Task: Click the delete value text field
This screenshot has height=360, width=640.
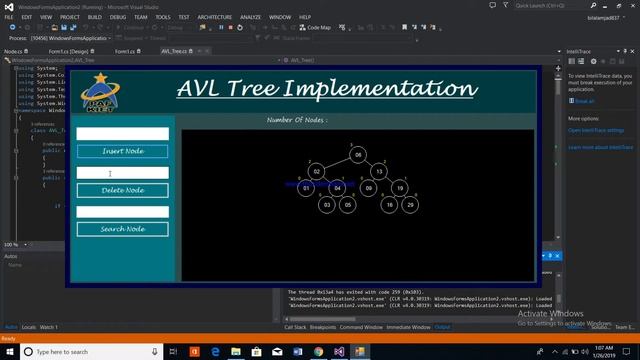Action: [122, 173]
